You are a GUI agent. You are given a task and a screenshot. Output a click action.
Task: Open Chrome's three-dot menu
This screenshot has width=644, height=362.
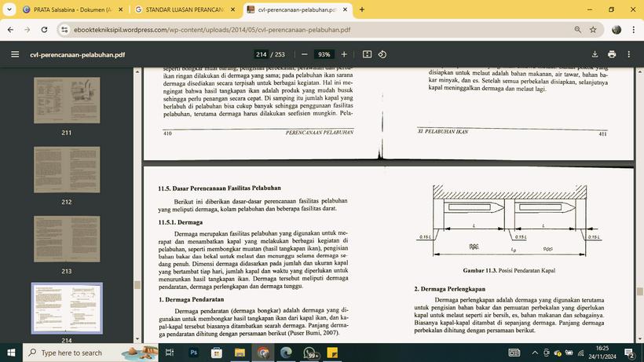click(634, 30)
